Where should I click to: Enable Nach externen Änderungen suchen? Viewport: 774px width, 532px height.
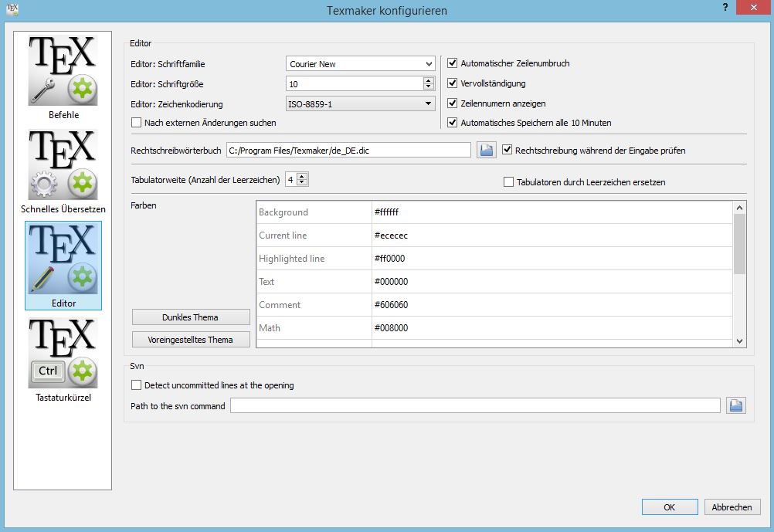coord(136,123)
